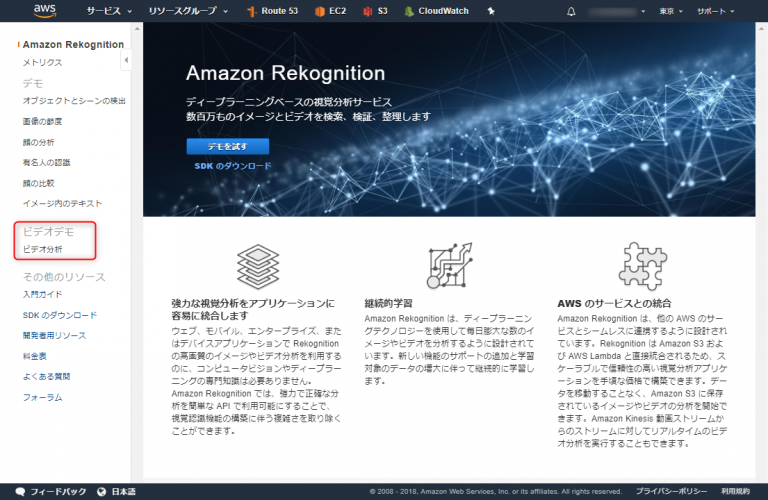Image resolution: width=768 pixels, height=500 pixels.
Task: Open the 東京 region dropdown
Action: tap(671, 11)
